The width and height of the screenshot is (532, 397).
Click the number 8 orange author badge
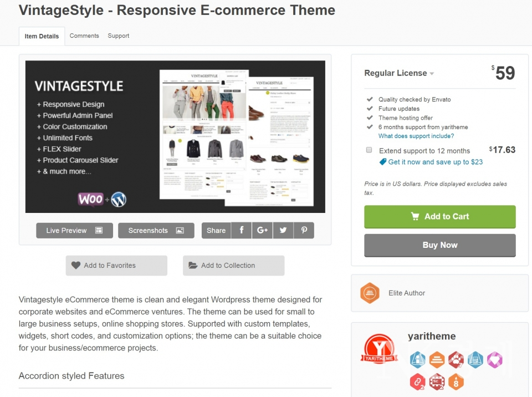pos(455,381)
